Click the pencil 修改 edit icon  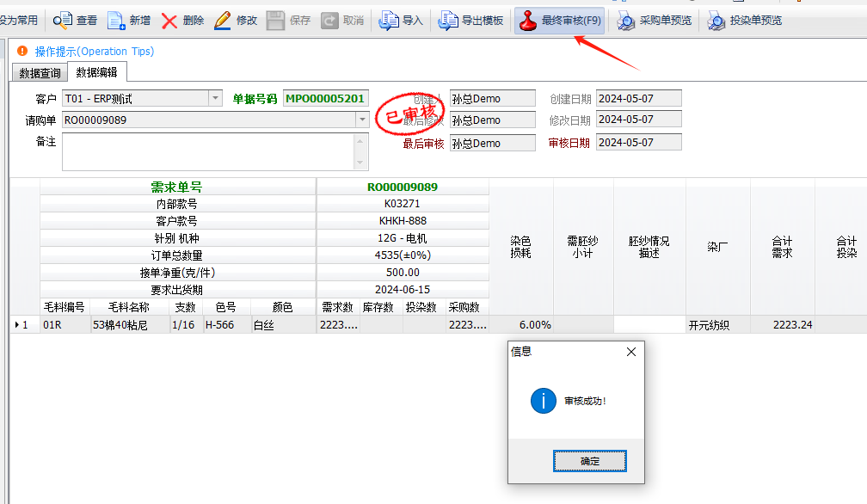pos(222,21)
